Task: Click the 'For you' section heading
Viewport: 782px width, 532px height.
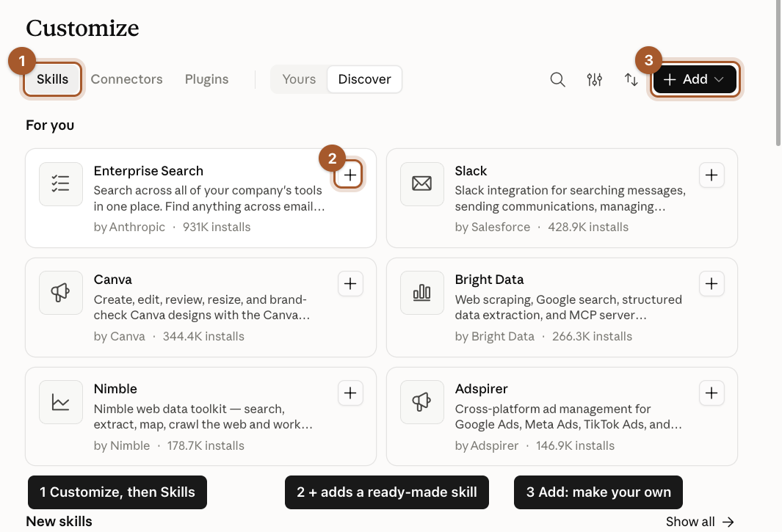Action: tap(50, 125)
